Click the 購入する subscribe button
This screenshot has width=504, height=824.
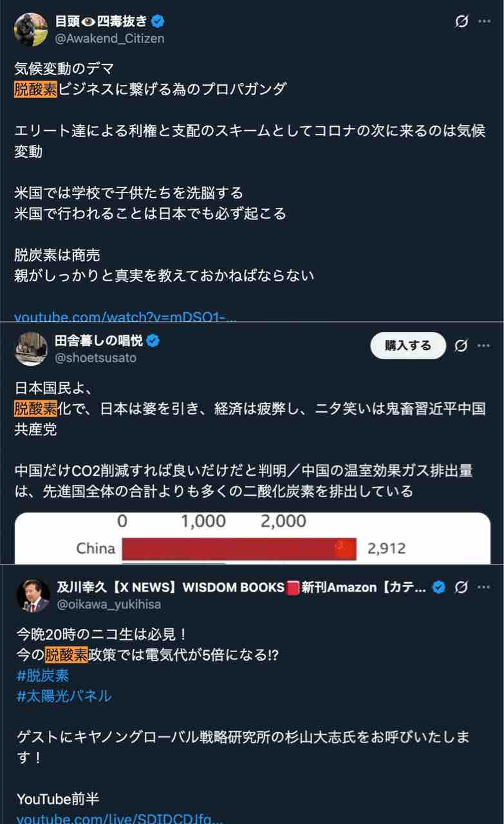pos(408,346)
